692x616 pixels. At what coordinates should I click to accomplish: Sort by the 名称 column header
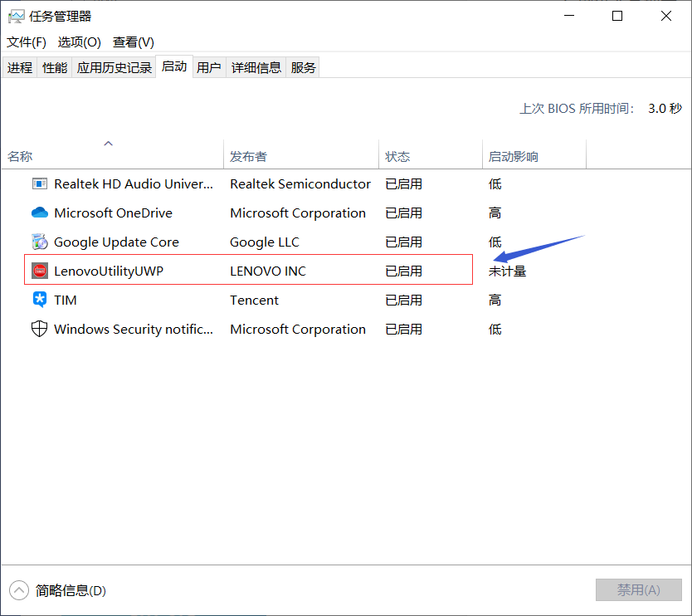tap(113, 154)
